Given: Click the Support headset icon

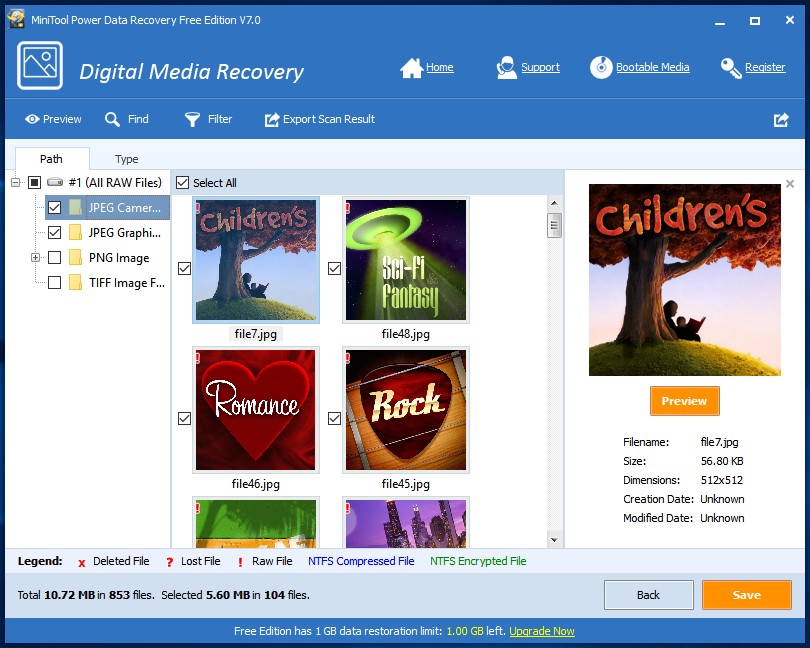Looking at the screenshot, I should 506,68.
